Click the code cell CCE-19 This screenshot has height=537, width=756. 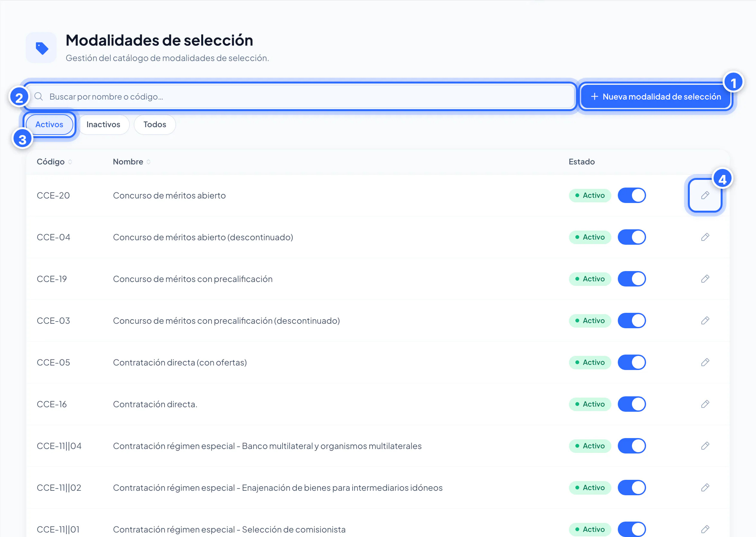[52, 279]
